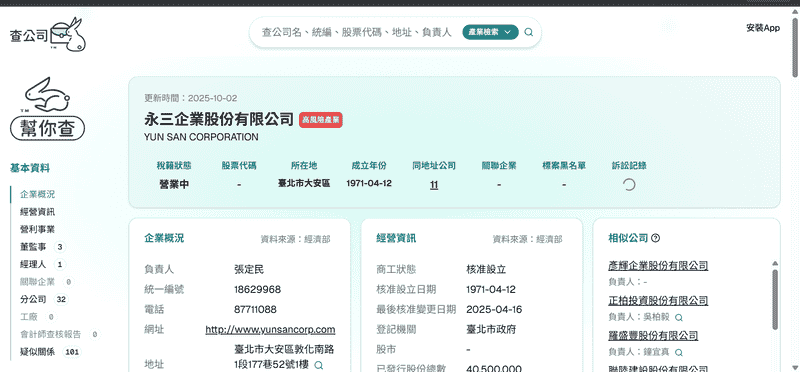
Task: Open the yunsancorp.com website link
Action: tap(270, 330)
